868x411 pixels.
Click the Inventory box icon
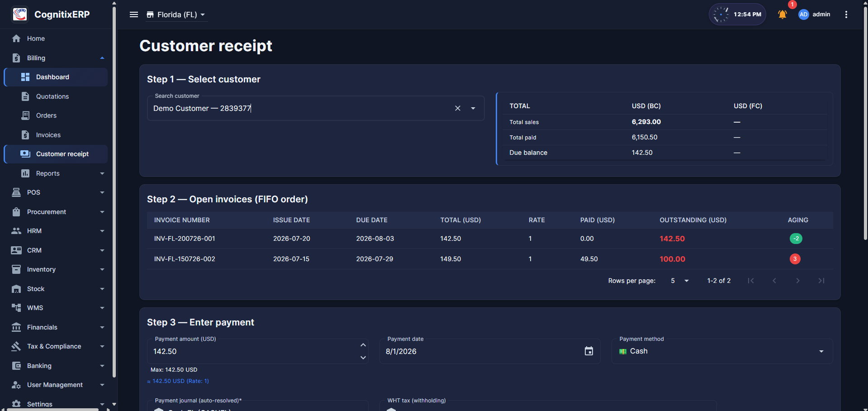click(x=16, y=269)
